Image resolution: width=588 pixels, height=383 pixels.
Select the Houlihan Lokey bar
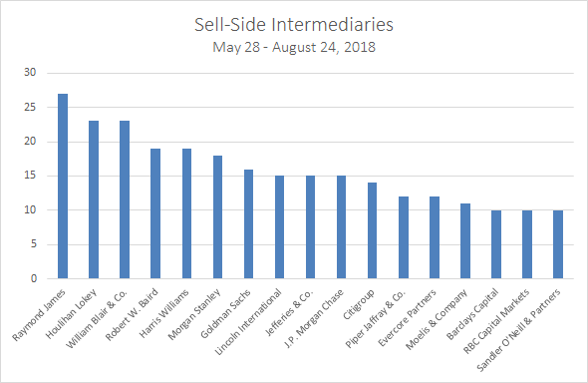[x=94, y=199]
